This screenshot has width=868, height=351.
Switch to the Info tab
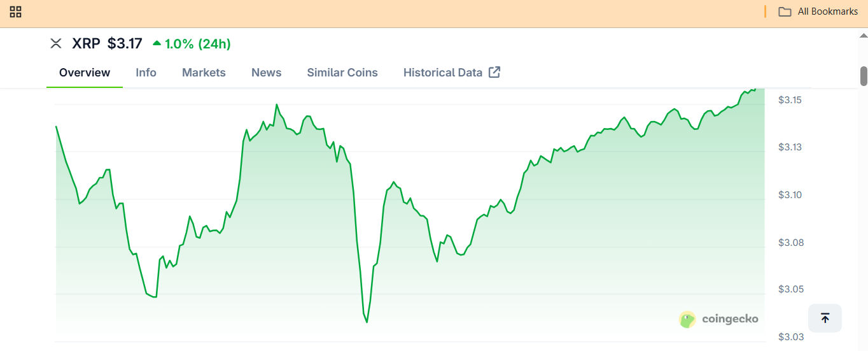[x=146, y=73]
